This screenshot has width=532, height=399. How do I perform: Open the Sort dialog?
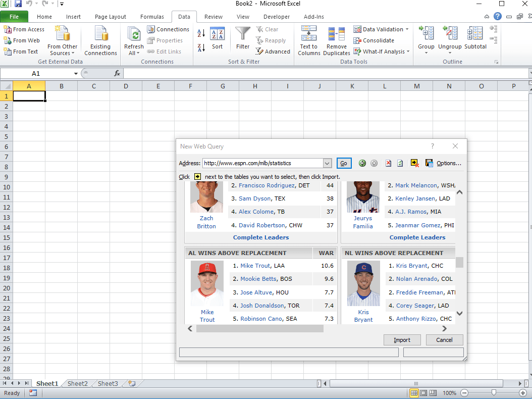coord(217,38)
